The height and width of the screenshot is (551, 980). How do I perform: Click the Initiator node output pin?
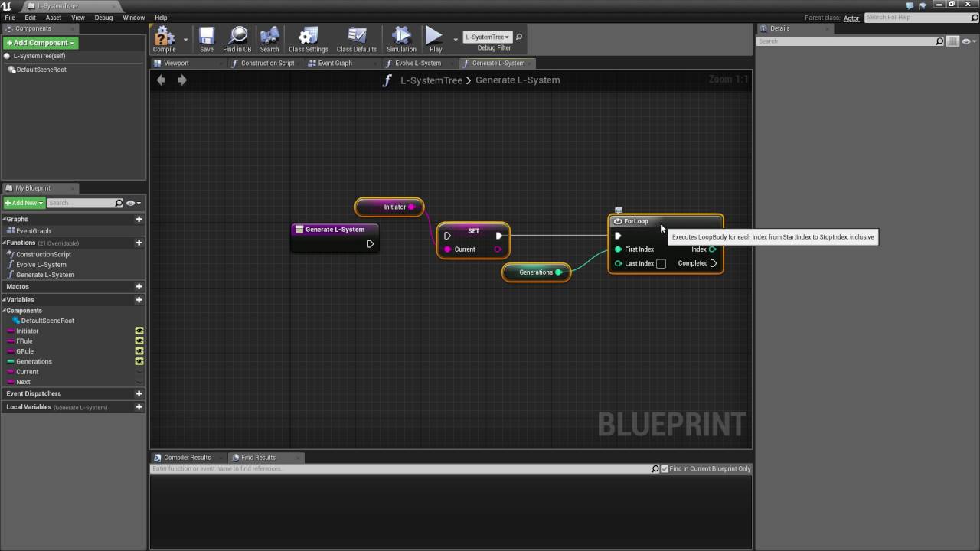pos(411,207)
